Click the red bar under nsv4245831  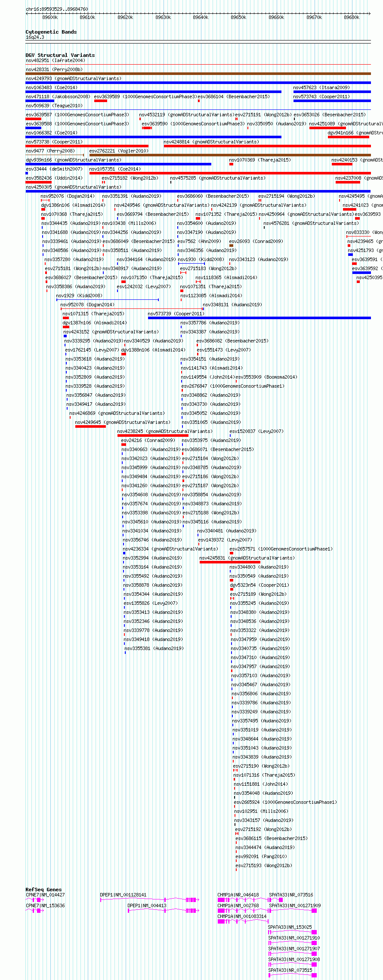coord(230,562)
